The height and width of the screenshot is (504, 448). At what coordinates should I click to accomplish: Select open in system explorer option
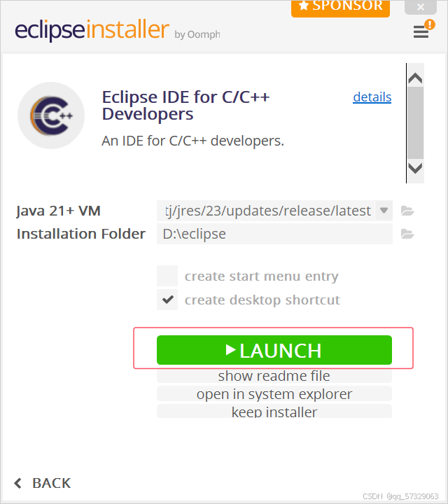274,393
